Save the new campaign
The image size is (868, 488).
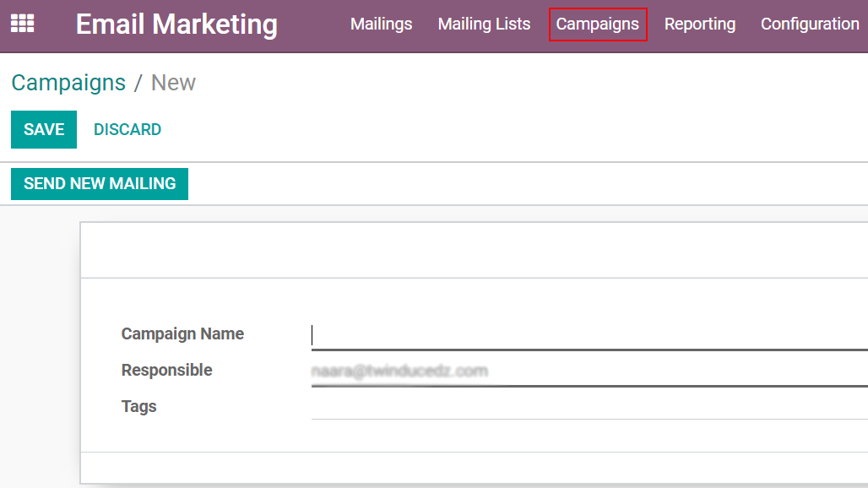click(x=44, y=129)
